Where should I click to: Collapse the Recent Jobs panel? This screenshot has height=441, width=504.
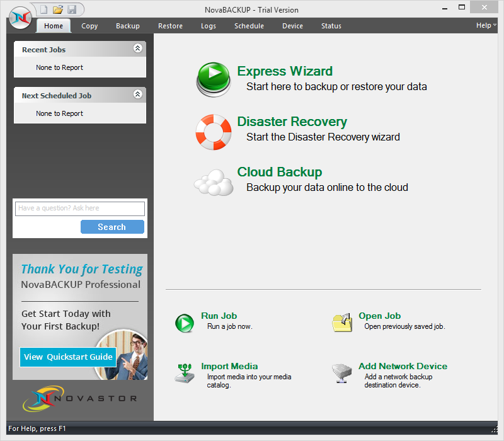[138, 49]
